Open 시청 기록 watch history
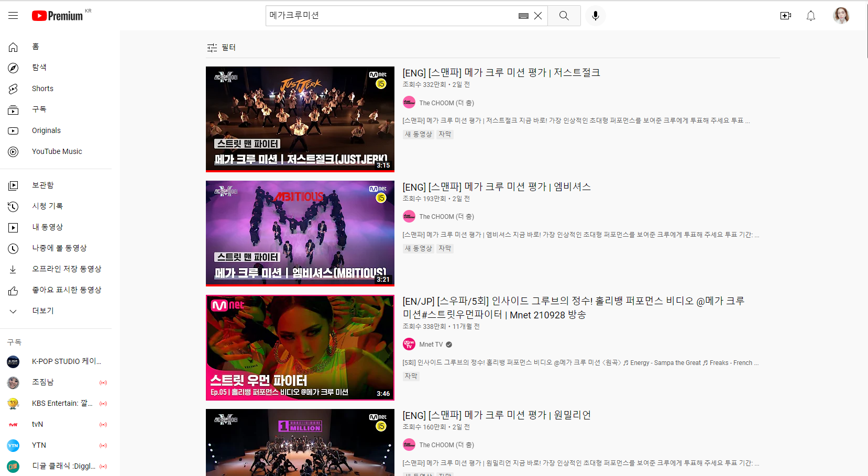868x476 pixels. [56, 206]
